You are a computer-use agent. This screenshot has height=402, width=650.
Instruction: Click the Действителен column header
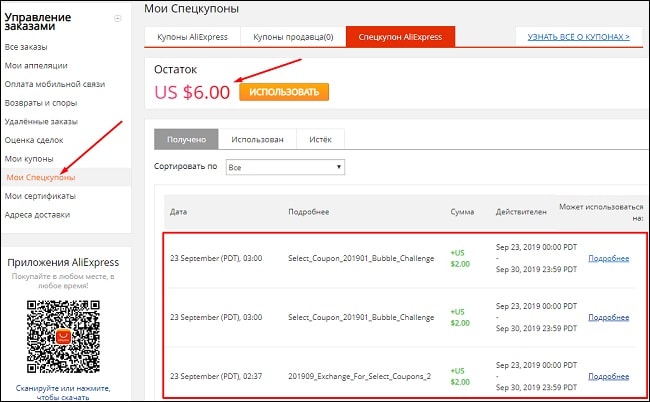point(521,212)
